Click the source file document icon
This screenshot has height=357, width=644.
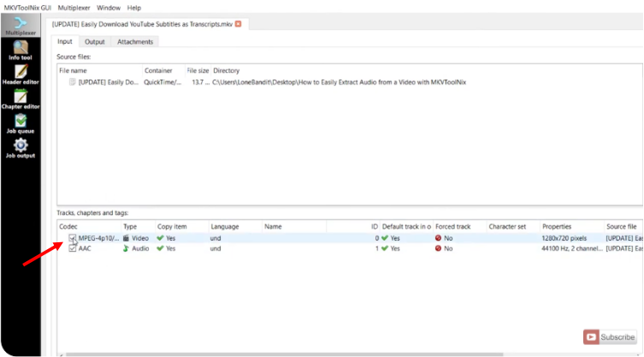pyautogui.click(x=73, y=82)
